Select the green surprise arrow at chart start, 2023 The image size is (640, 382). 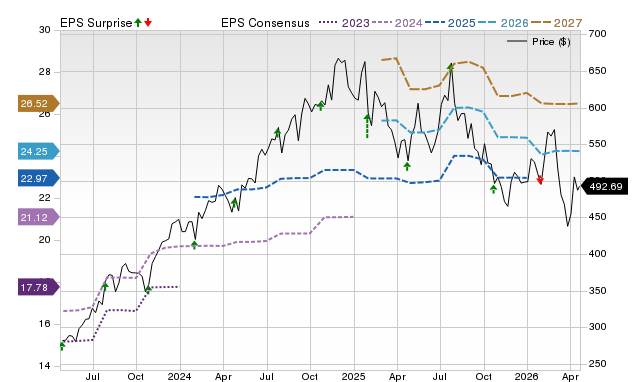pyautogui.click(x=62, y=346)
